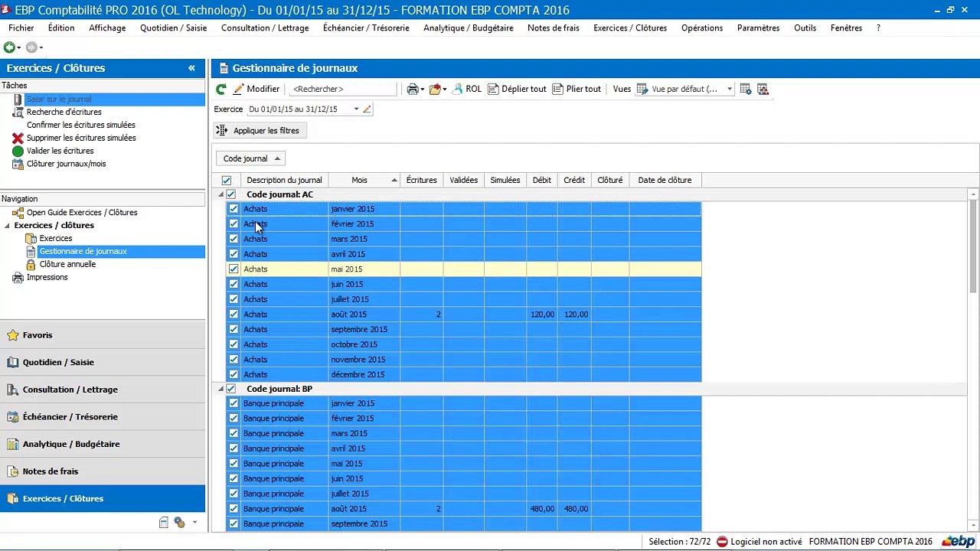Image resolution: width=980 pixels, height=551 pixels.
Task: Click the green Valider les écritures icon
Action: [x=18, y=151]
